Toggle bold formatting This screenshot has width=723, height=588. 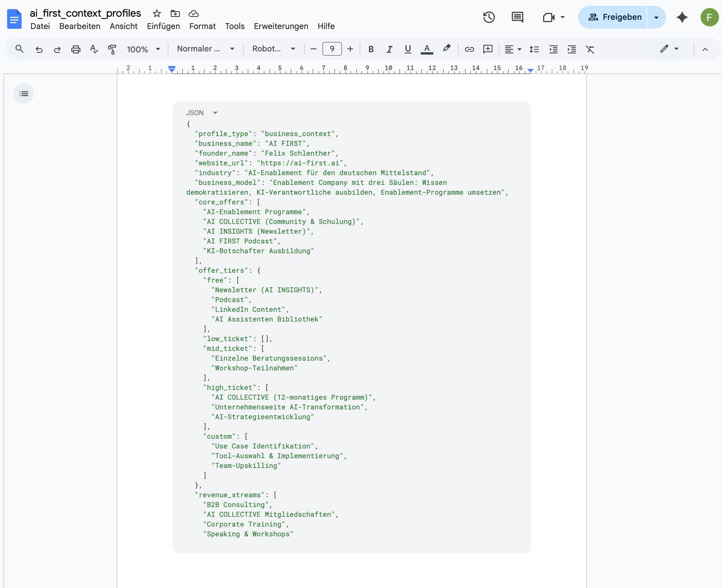click(x=371, y=49)
